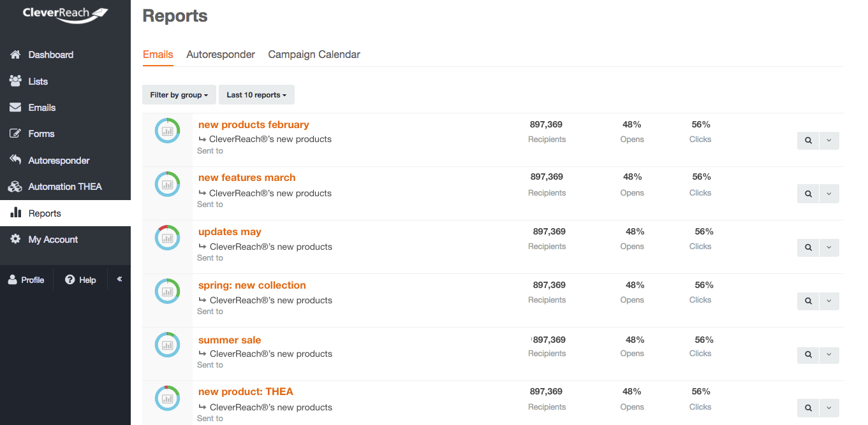Expand options arrow for spring: new collection
This screenshot has height=425, width=868.
pos(829,301)
